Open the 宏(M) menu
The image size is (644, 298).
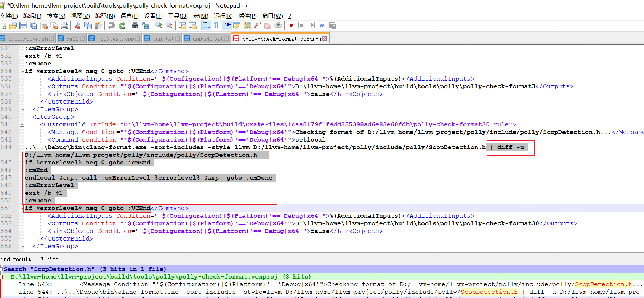tap(201, 16)
